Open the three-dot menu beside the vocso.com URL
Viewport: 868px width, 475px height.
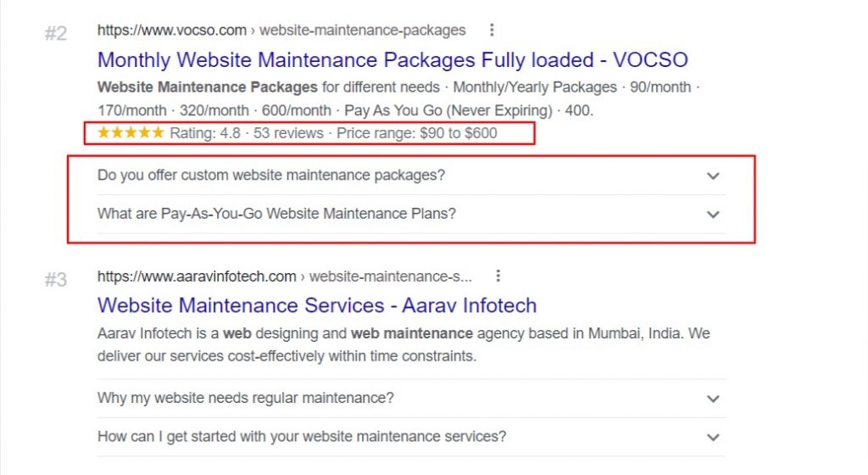[x=492, y=31]
